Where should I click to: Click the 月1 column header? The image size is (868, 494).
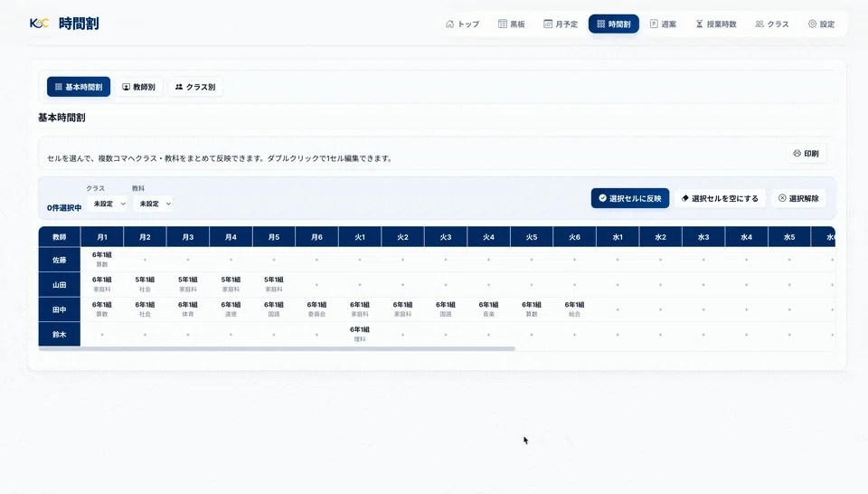coord(102,237)
